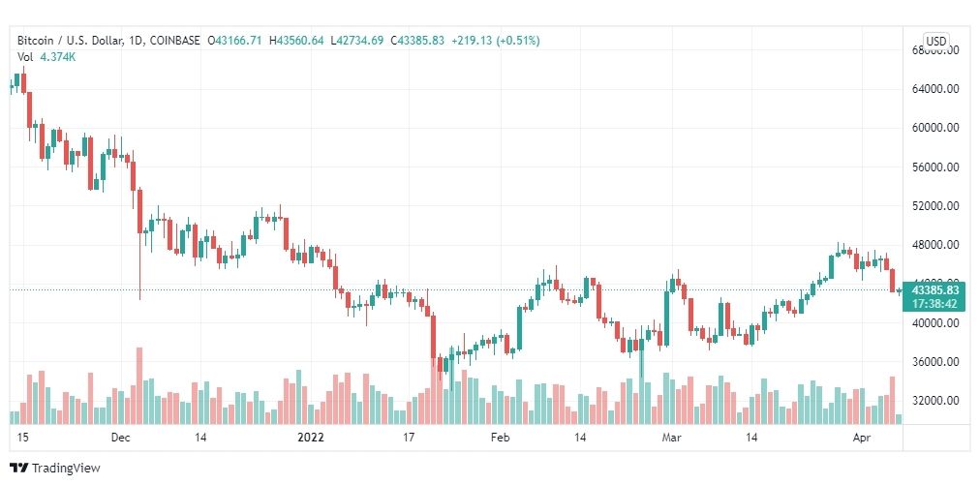
Task: Click the 64000.00 price axis label
Action: tap(935, 89)
